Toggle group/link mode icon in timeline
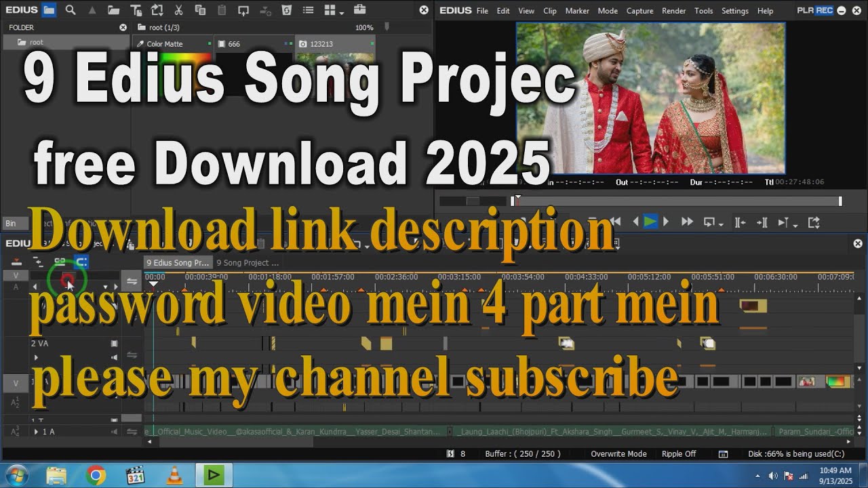 (x=60, y=261)
